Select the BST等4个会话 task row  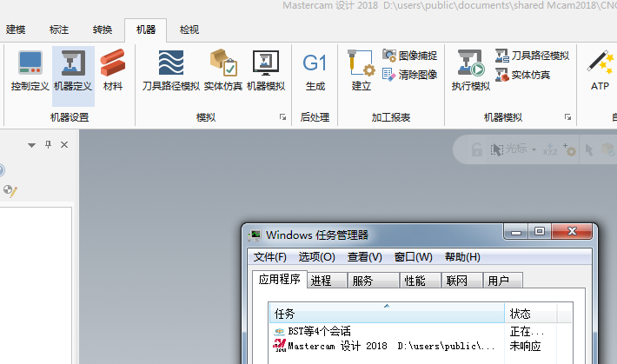pos(421,331)
